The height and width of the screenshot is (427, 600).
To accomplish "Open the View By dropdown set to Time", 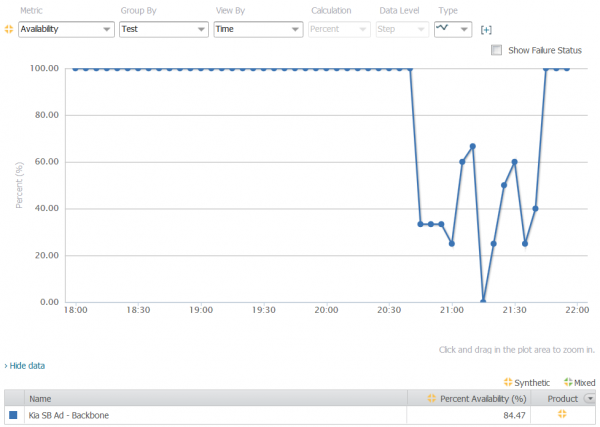I will (x=258, y=29).
